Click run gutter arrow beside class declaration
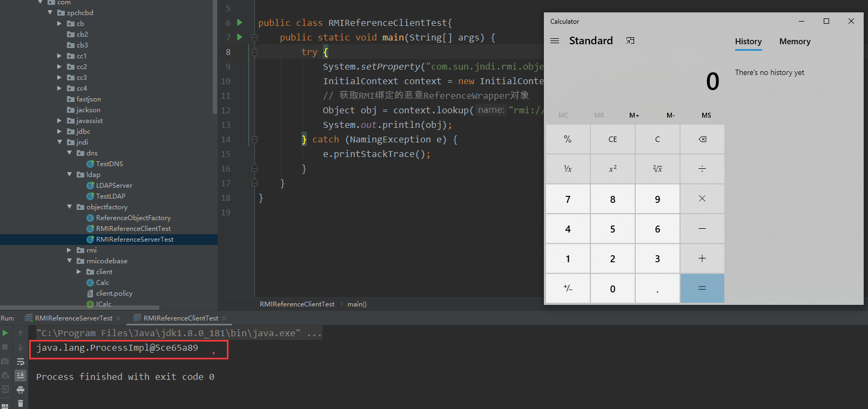This screenshot has width=868, height=409. pyautogui.click(x=240, y=23)
